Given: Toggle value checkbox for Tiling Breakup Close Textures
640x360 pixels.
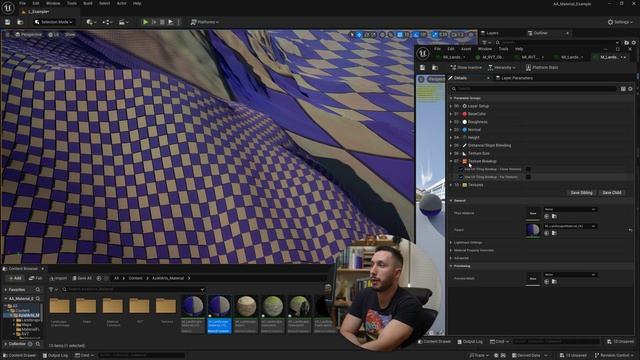Looking at the screenshot, I should 528,169.
